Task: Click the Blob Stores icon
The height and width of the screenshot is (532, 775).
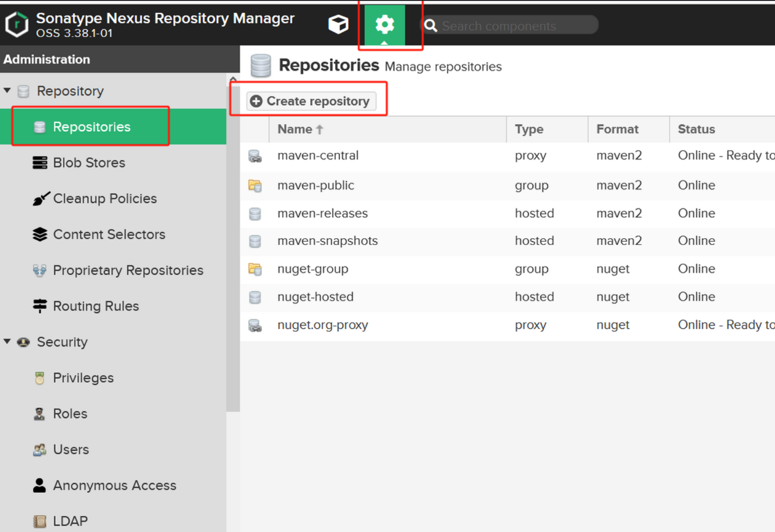Action: pos(40,163)
